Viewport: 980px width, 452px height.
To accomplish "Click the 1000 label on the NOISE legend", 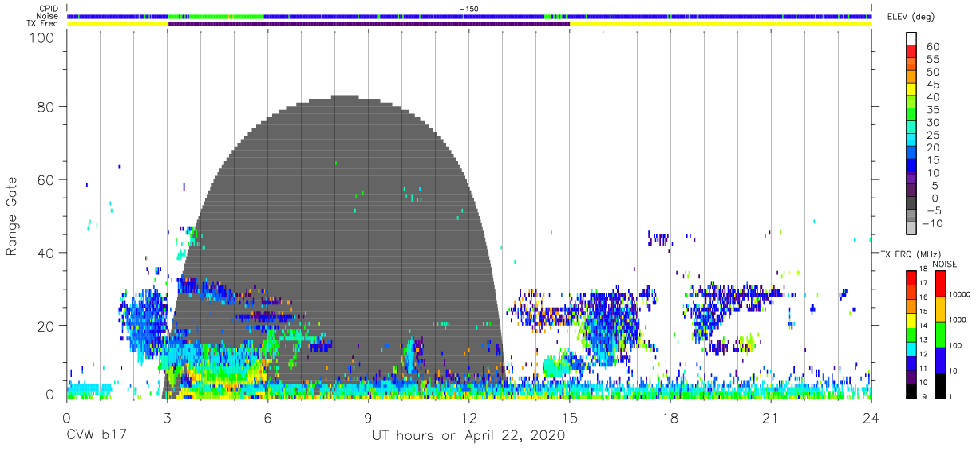I will pos(958,320).
